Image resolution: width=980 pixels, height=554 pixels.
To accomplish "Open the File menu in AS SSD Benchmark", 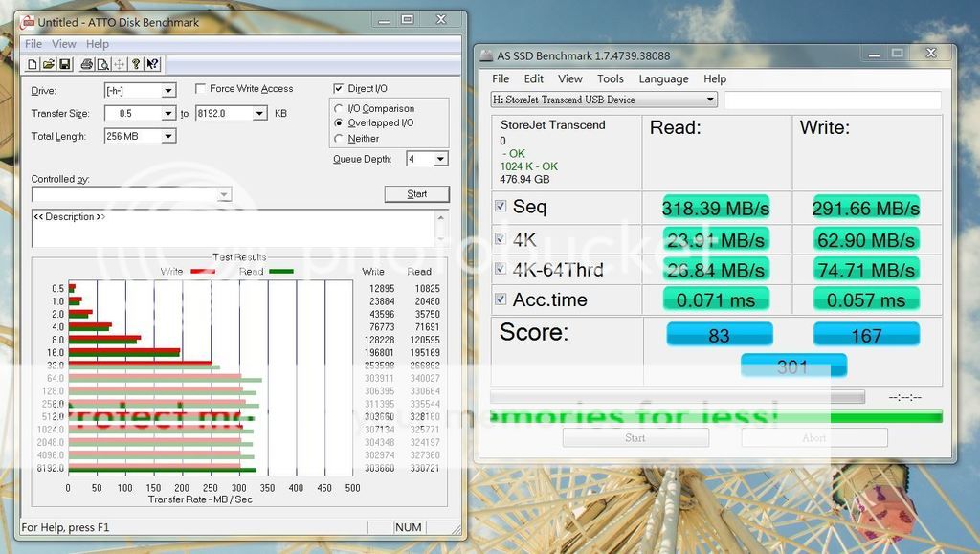I will [500, 78].
